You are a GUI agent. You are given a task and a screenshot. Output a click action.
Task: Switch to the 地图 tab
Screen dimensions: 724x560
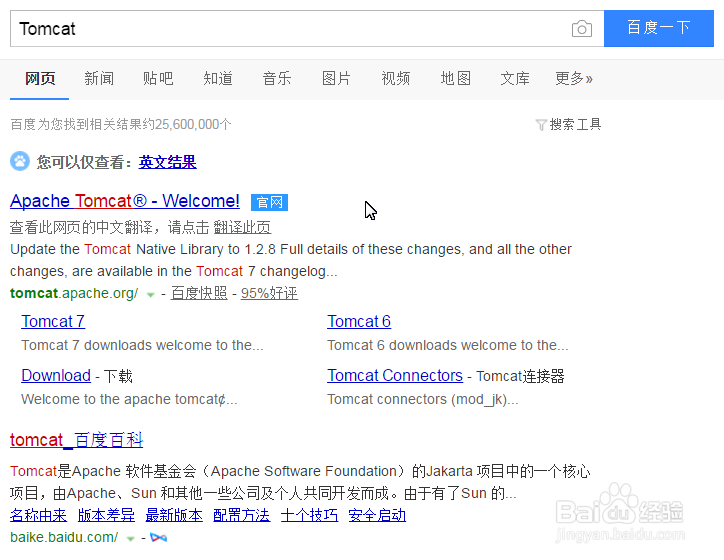[455, 78]
